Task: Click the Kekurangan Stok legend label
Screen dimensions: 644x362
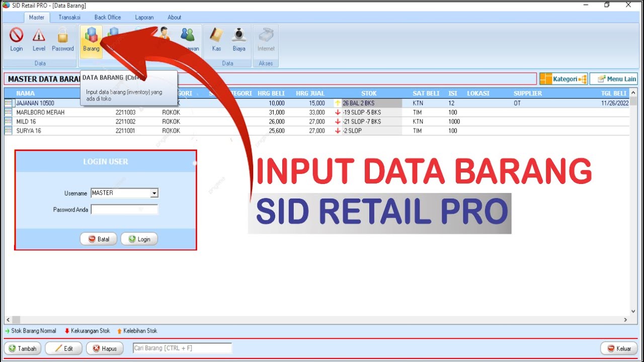Action: pyautogui.click(x=91, y=331)
